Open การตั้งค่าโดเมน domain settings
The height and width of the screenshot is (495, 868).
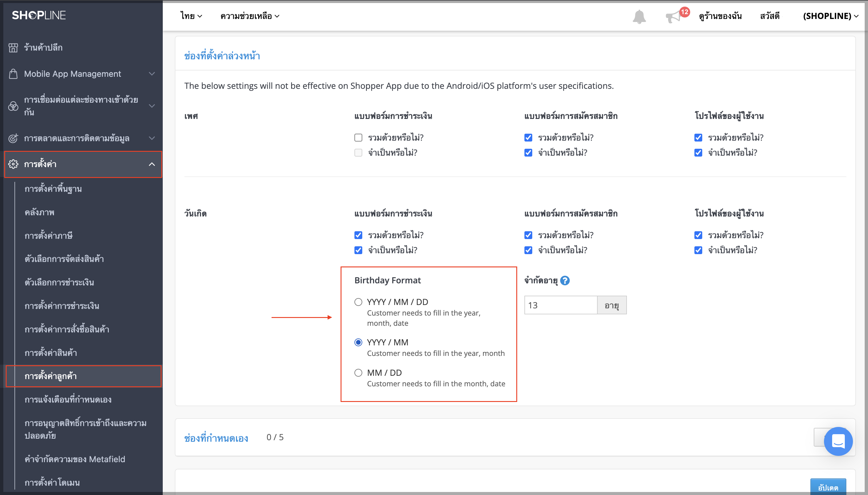(x=52, y=483)
